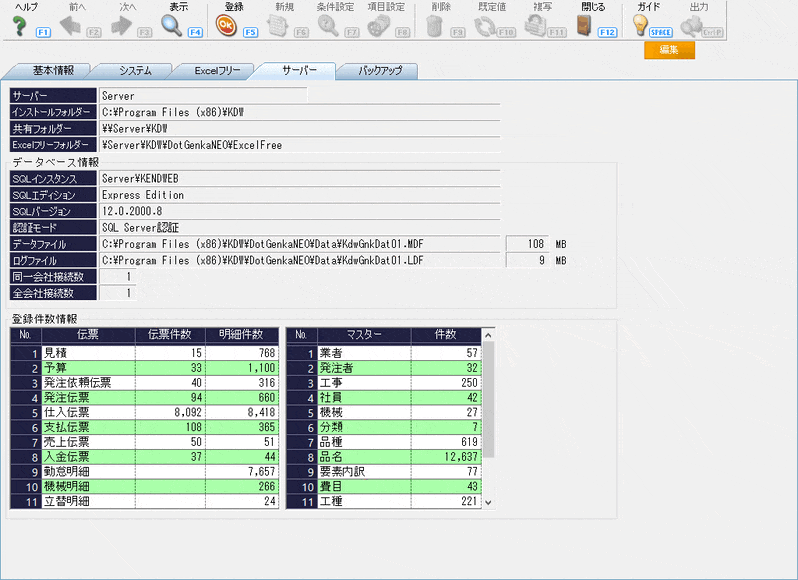The width and height of the screenshot is (798, 580).
Task: Click scroll down arrow in master table
Action: tap(488, 502)
